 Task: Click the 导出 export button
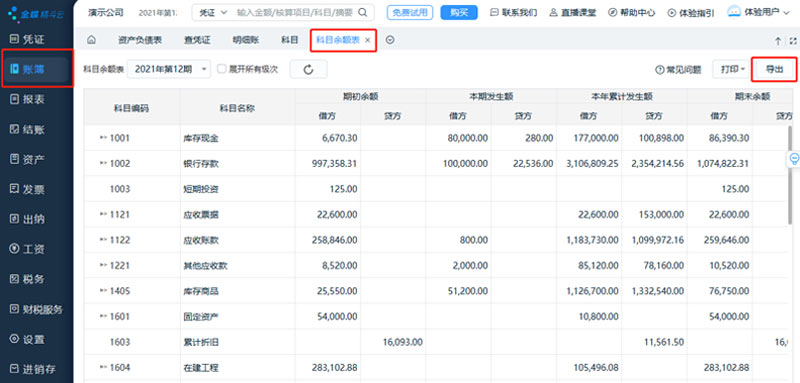click(774, 69)
